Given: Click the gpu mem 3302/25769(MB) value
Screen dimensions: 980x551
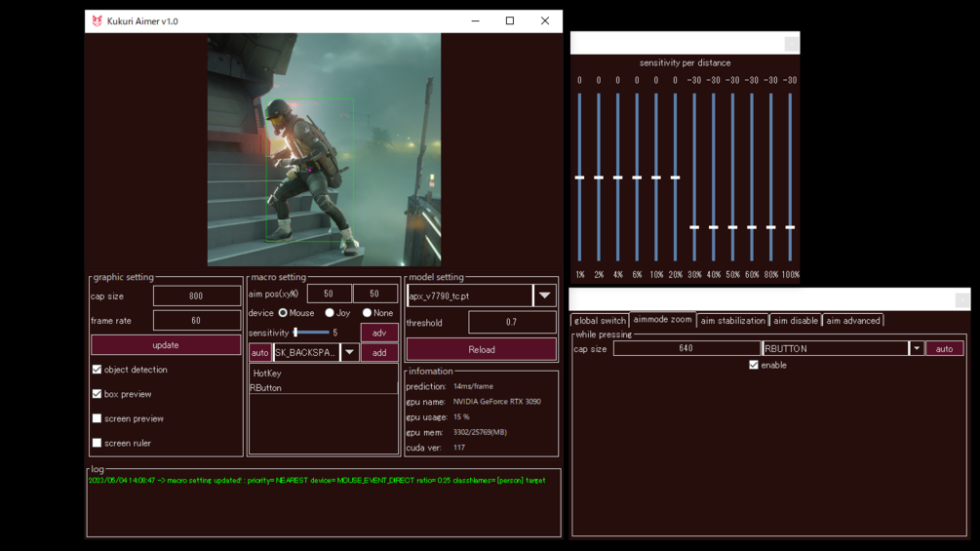Looking at the screenshot, I should tap(480, 432).
